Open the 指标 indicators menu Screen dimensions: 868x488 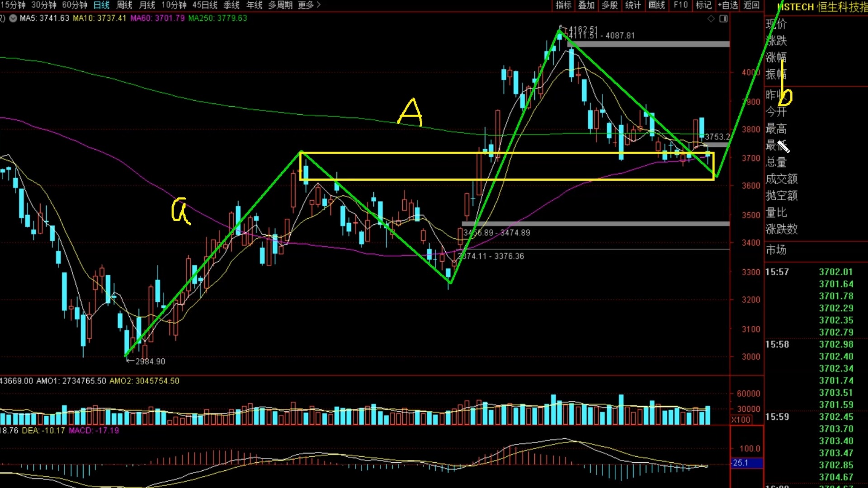pyautogui.click(x=563, y=5)
